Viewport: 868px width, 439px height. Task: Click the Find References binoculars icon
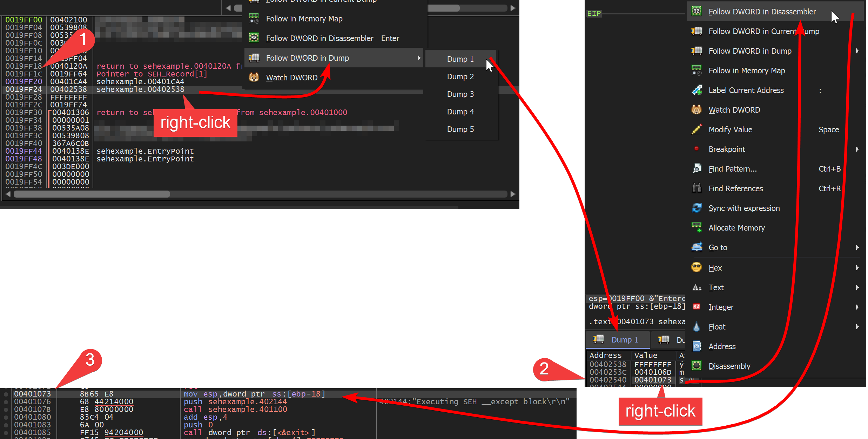pos(697,188)
